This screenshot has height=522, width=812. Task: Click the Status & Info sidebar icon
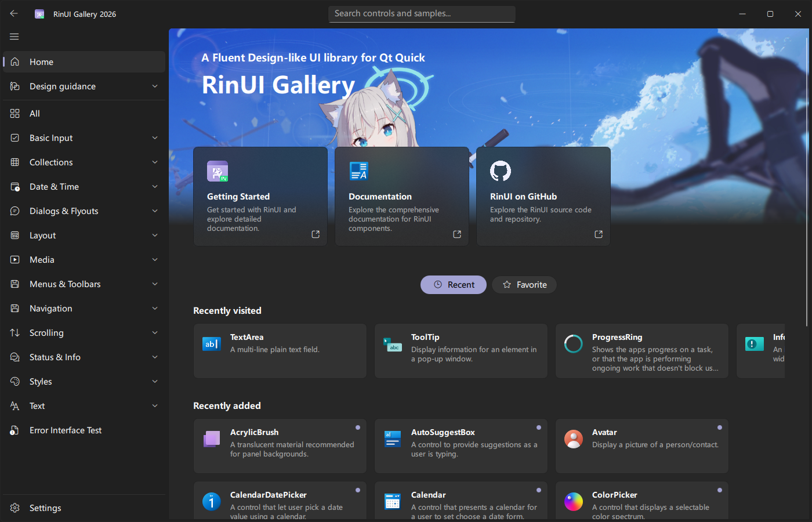15,357
